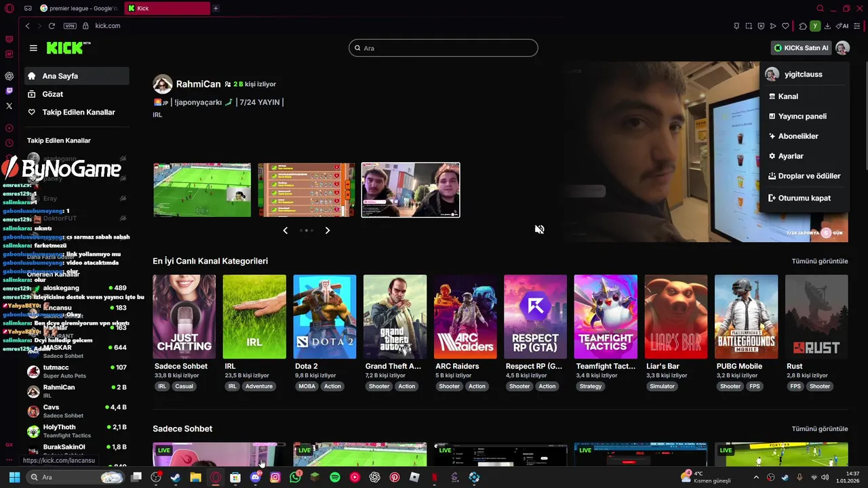Select the Kick browser tab

click(x=167, y=8)
